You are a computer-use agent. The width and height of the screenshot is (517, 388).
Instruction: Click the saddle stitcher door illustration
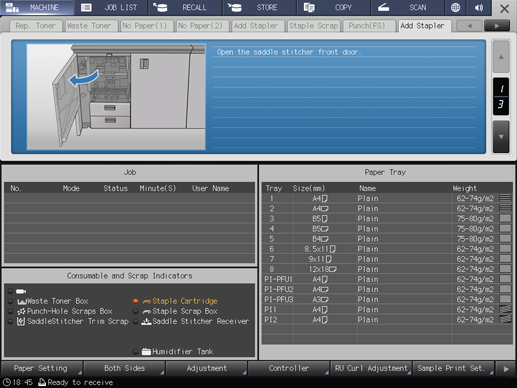click(116, 97)
